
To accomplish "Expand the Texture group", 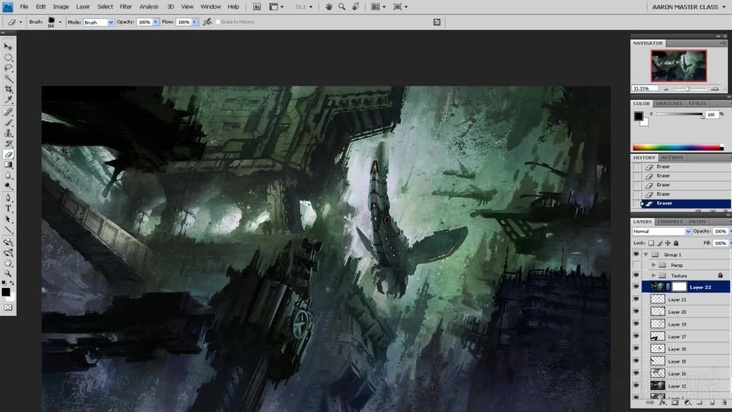I will [x=654, y=276].
